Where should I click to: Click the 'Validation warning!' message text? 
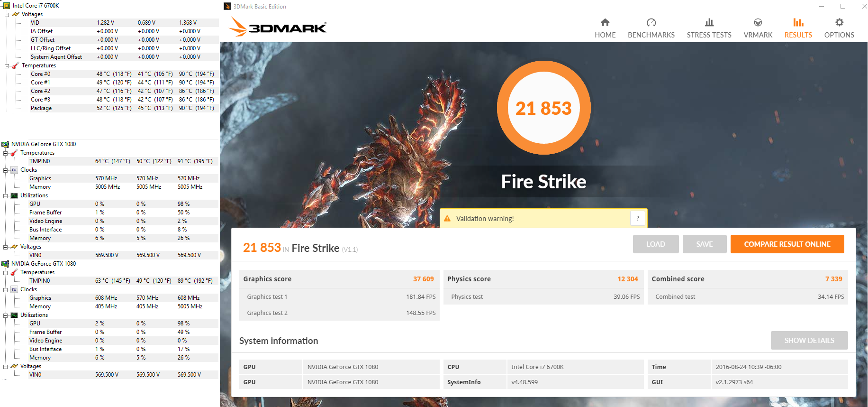point(485,219)
